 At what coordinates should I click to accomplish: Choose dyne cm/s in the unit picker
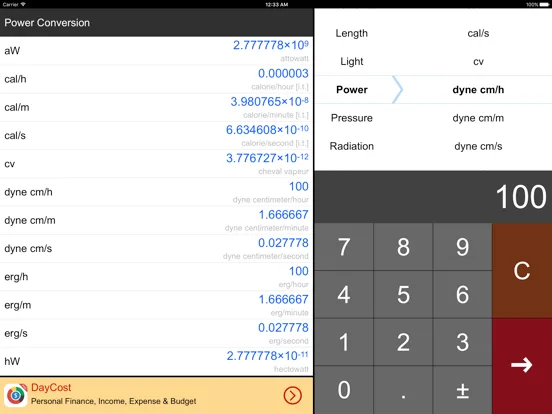(478, 146)
